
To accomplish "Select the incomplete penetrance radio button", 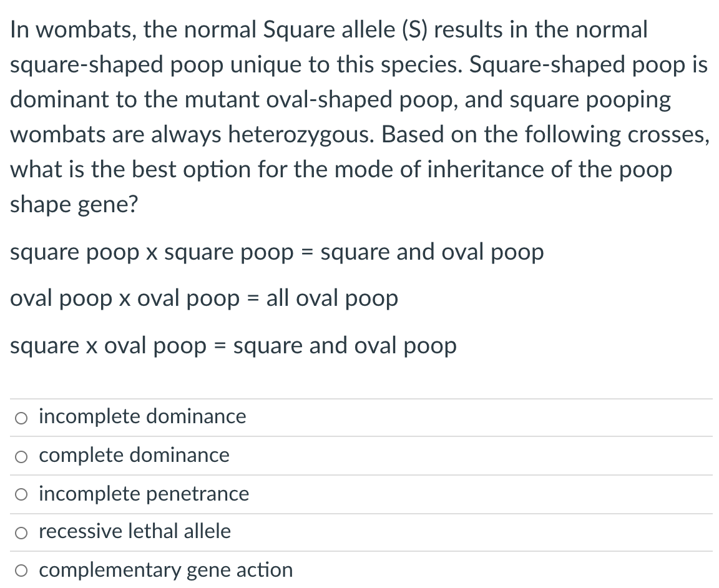I will (21, 494).
